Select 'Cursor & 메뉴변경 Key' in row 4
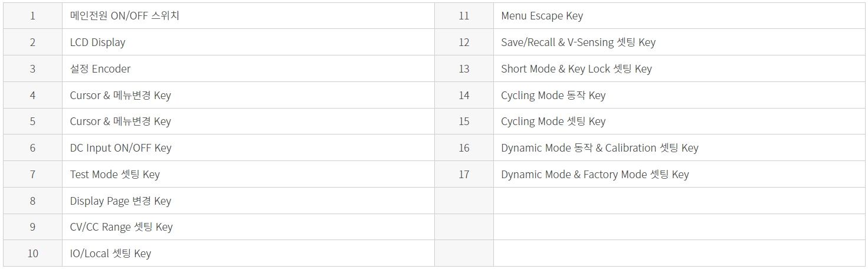Screen dimensions: 868x269 120,95
